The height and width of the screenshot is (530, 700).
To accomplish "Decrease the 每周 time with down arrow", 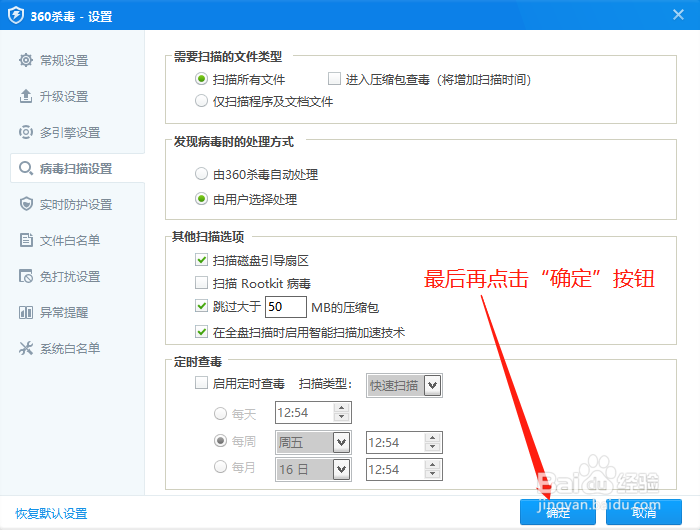I will [x=432, y=447].
